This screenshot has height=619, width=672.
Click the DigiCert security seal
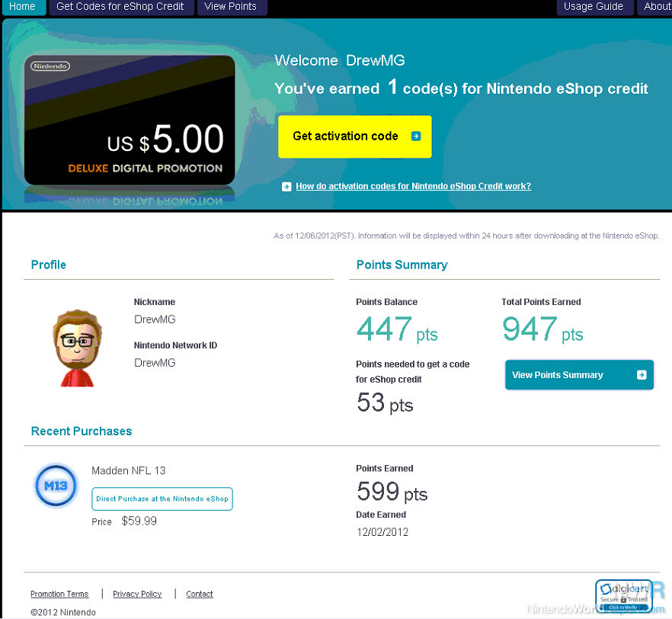[x=624, y=596]
